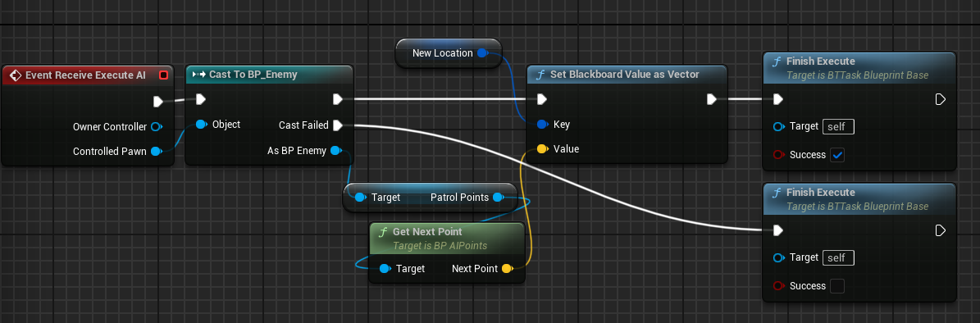Image resolution: width=980 pixels, height=323 pixels.
Task: Click 'Target is BP AIPoints' subtitle text
Action: pos(440,246)
